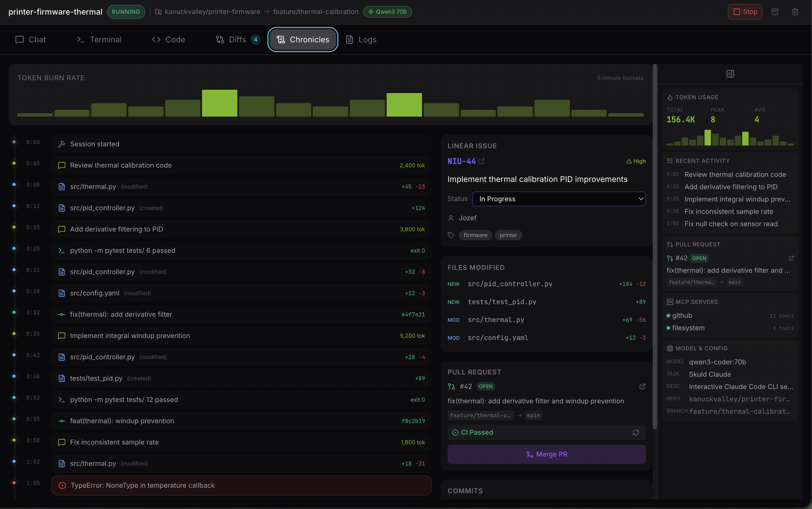Click the 0:00 Session started timeline marker

[x=14, y=142]
